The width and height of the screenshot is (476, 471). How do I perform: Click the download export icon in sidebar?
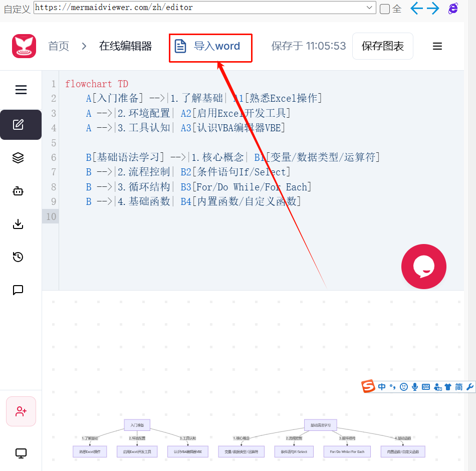coord(18,224)
